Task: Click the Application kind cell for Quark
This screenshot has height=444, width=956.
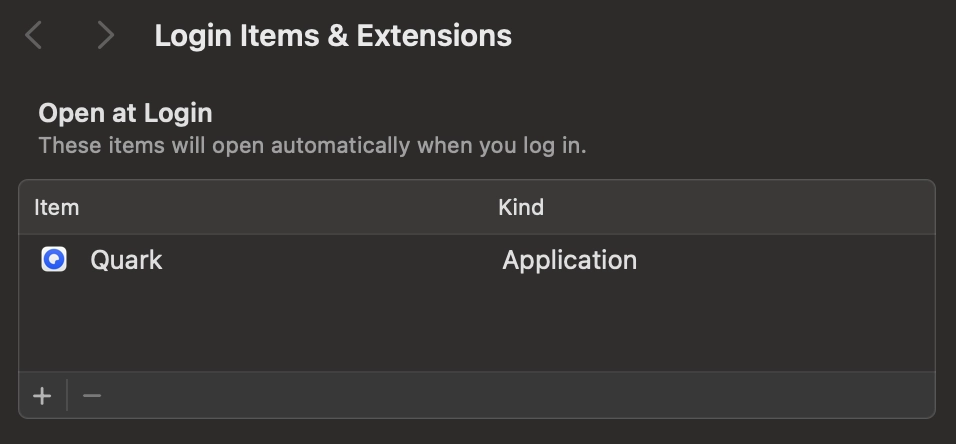Action: click(x=569, y=260)
